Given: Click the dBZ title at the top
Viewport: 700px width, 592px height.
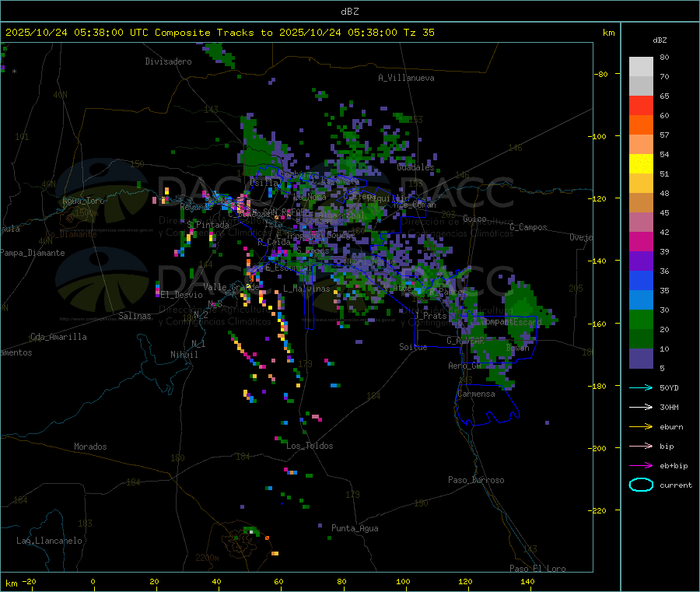Looking at the screenshot, I should click(349, 12).
